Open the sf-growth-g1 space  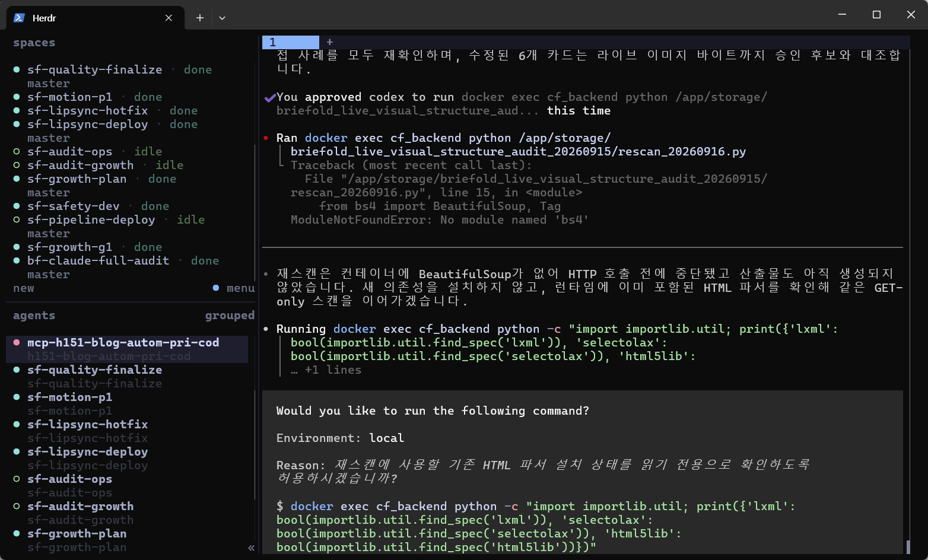click(x=69, y=247)
